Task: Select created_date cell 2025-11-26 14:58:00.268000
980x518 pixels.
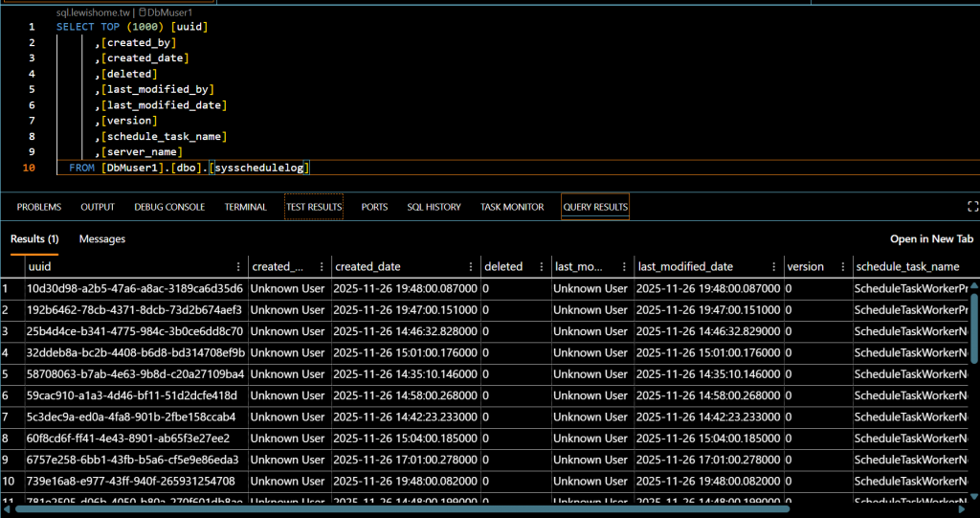Action: click(406, 395)
